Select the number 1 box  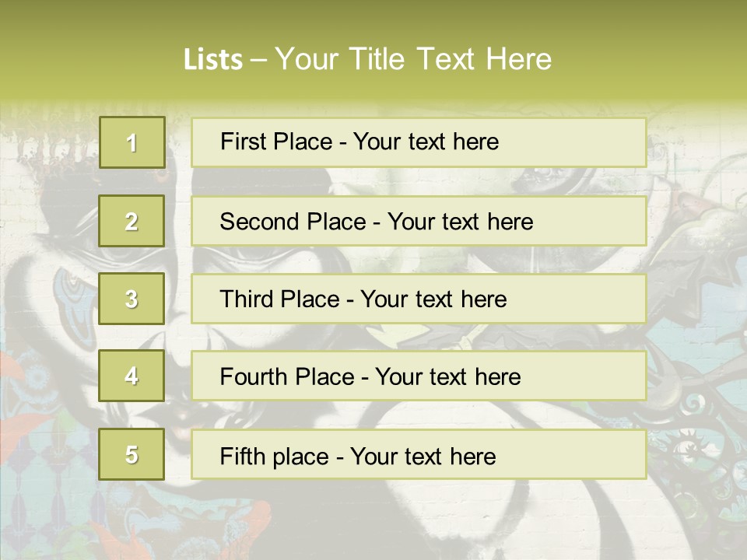pyautogui.click(x=132, y=142)
